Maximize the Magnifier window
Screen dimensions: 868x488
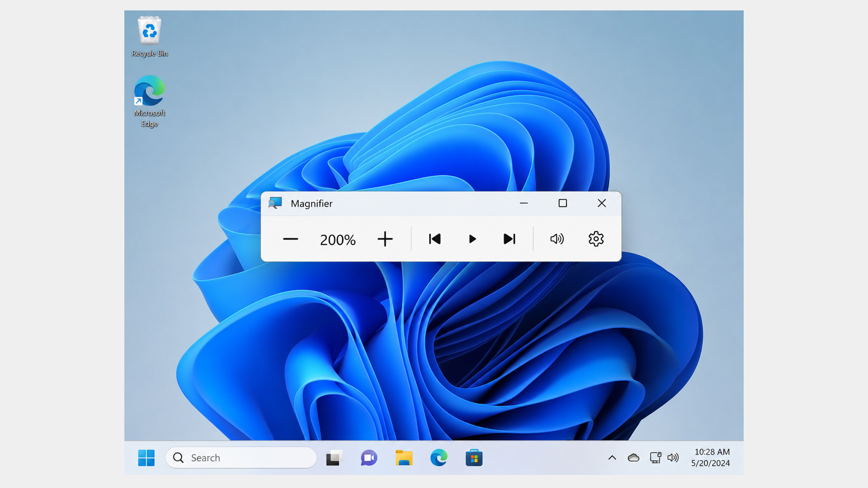pos(563,203)
